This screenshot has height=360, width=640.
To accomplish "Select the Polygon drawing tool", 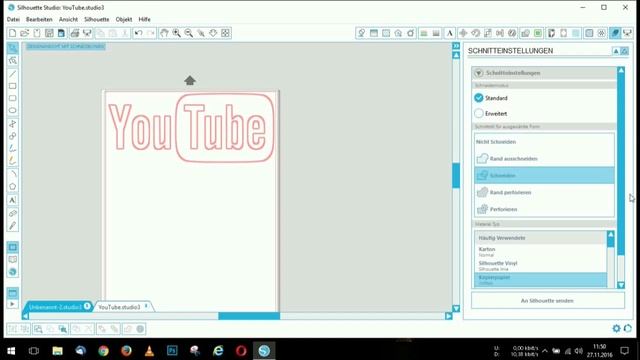I will point(13,187).
